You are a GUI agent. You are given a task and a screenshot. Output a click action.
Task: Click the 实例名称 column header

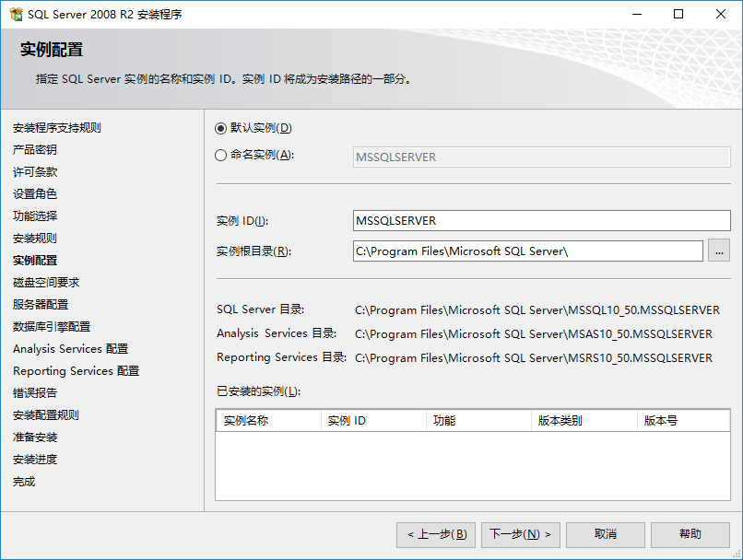[x=268, y=420]
